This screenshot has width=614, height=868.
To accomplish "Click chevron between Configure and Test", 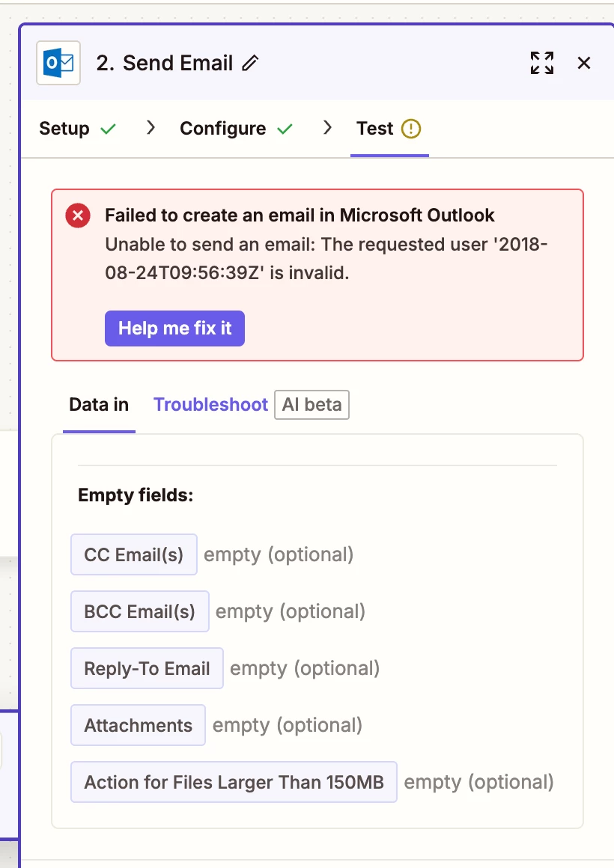I will pos(327,128).
